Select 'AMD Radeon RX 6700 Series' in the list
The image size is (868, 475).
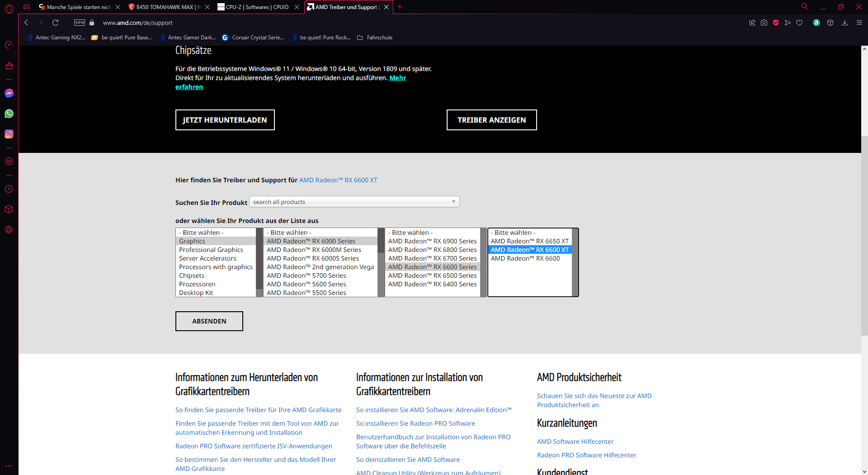pyautogui.click(x=432, y=258)
